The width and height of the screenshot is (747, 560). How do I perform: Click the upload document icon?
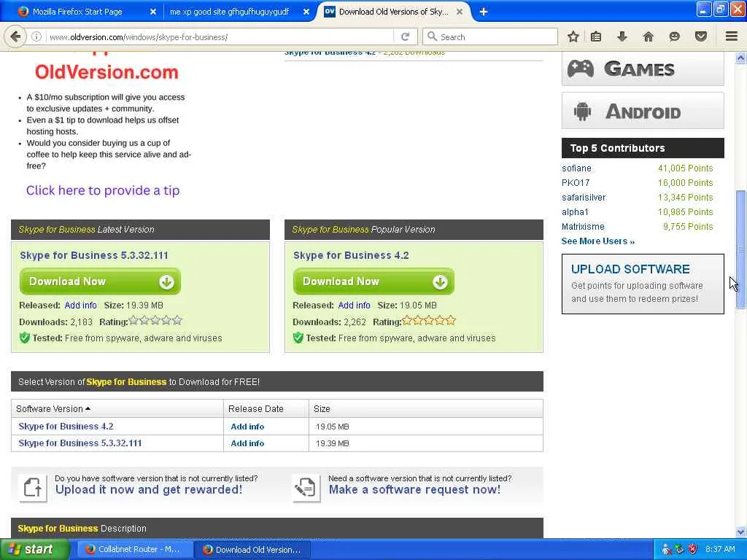click(x=33, y=488)
